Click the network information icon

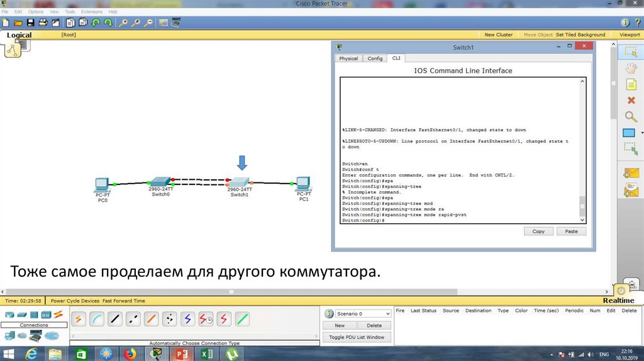pyautogui.click(x=625, y=23)
